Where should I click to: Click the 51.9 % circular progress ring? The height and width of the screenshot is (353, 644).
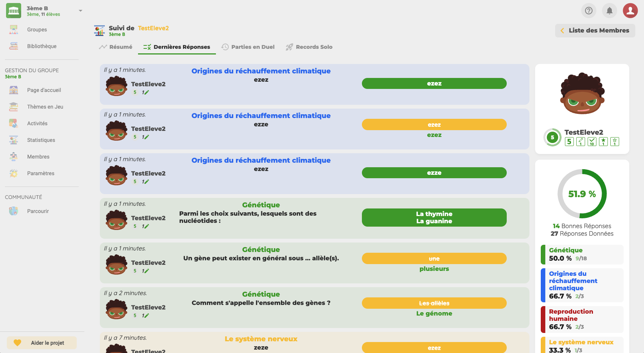pos(582,194)
